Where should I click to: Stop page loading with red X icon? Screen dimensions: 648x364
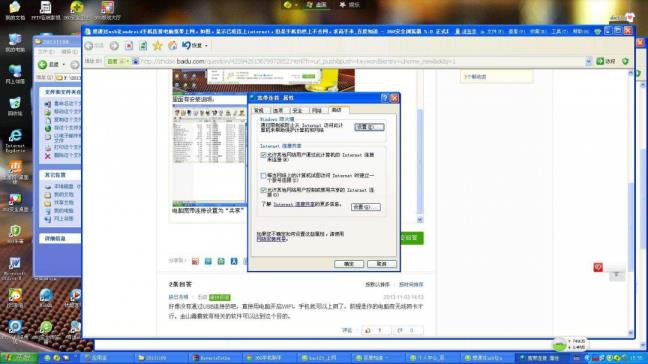[129, 46]
